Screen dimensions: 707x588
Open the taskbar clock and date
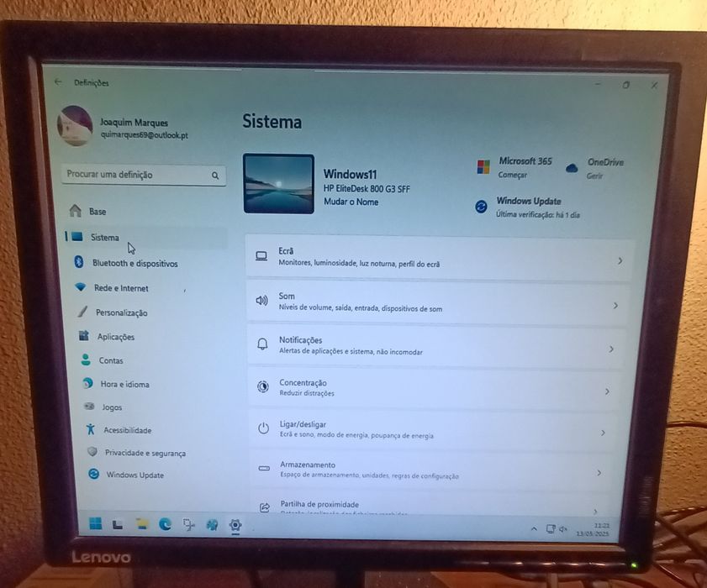click(x=594, y=529)
